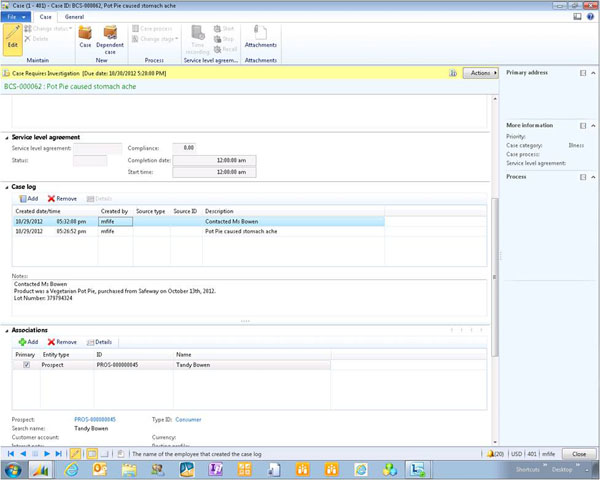This screenshot has width=600, height=480.
Task: Collapse the Service level agreement section
Action: pos(6,137)
